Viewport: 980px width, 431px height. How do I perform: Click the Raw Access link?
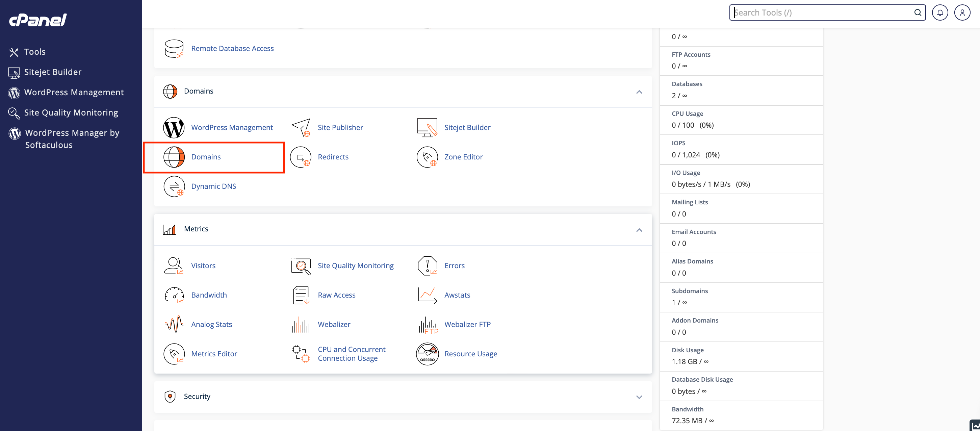pos(336,295)
